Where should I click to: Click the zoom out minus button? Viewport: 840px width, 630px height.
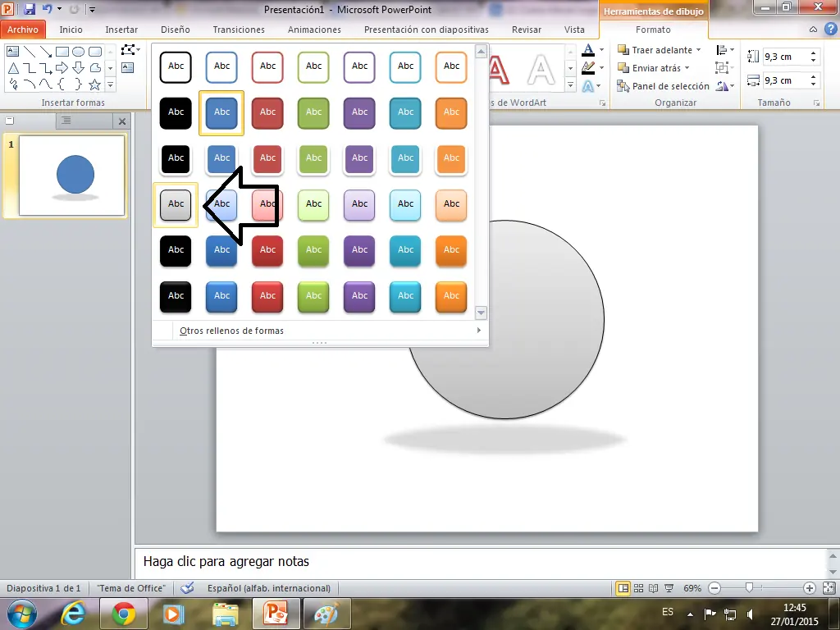click(714, 588)
